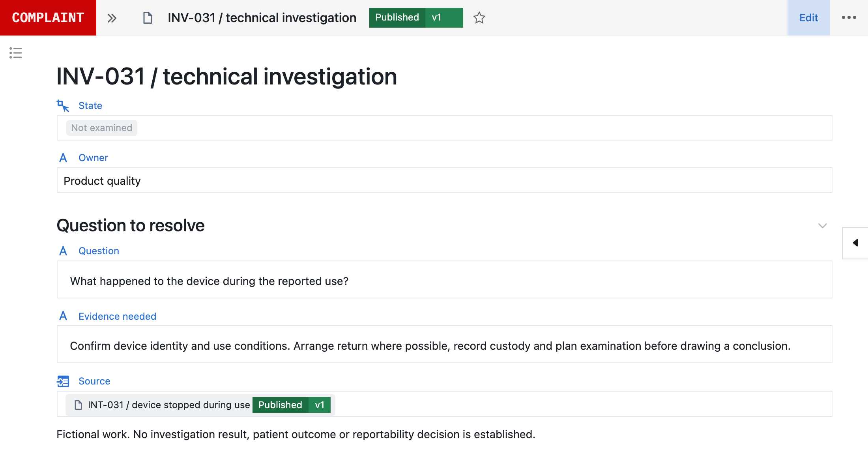Click the Fictional work disclaimer text
The width and height of the screenshot is (868, 450).
point(296,434)
